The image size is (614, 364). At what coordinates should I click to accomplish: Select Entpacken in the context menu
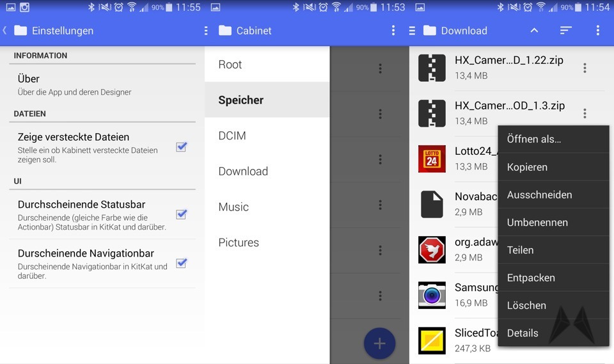tap(531, 278)
